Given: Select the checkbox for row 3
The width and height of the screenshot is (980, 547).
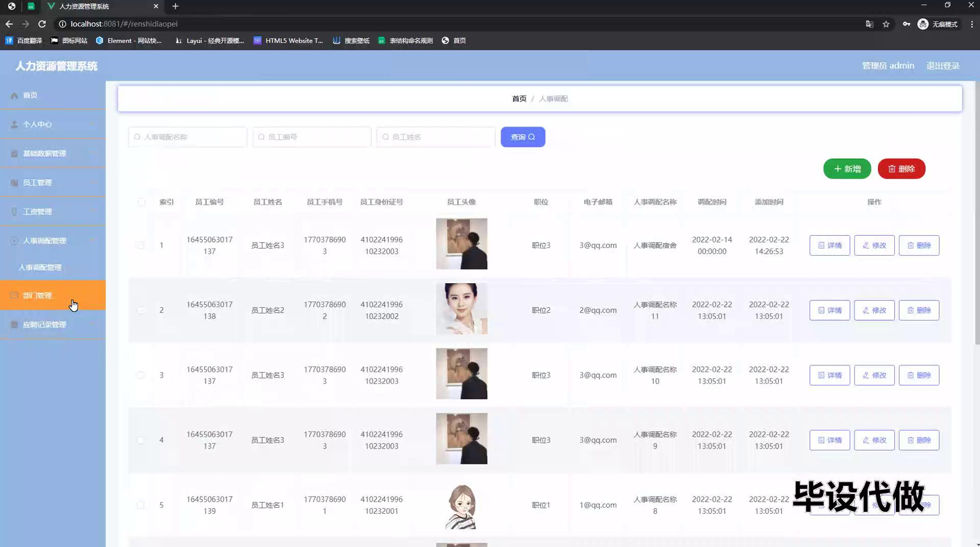Looking at the screenshot, I should point(140,375).
